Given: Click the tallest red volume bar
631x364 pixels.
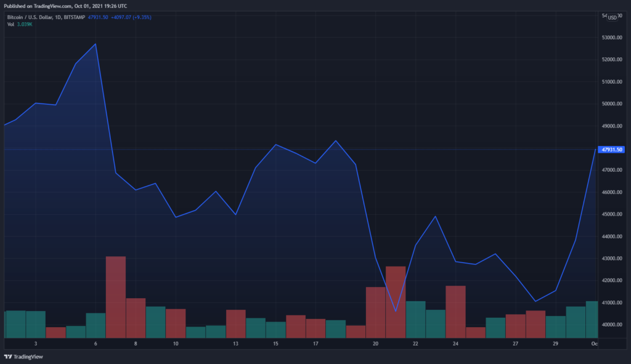Looking at the screenshot, I should click(x=116, y=297).
